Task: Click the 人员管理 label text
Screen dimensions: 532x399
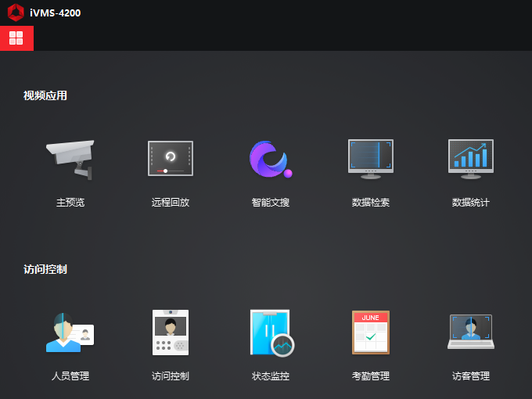Action: click(70, 376)
